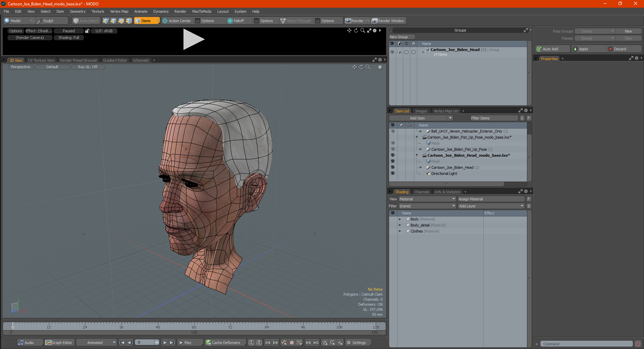Open the Render Window

(x=388, y=21)
